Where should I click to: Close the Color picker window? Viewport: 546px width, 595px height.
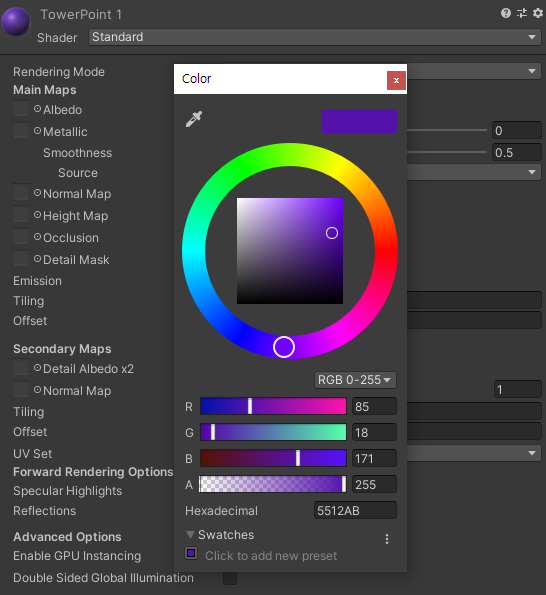coord(396,80)
